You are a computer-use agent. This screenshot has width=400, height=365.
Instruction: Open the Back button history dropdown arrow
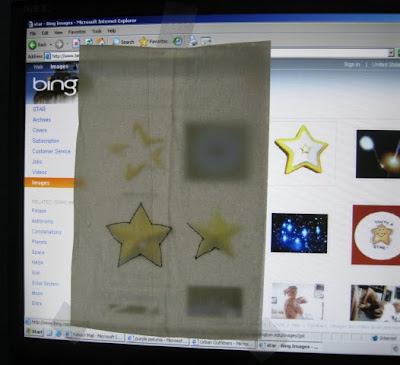point(51,44)
